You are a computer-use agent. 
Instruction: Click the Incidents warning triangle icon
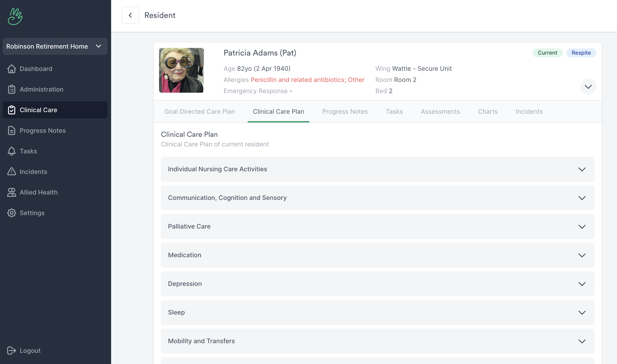click(11, 172)
